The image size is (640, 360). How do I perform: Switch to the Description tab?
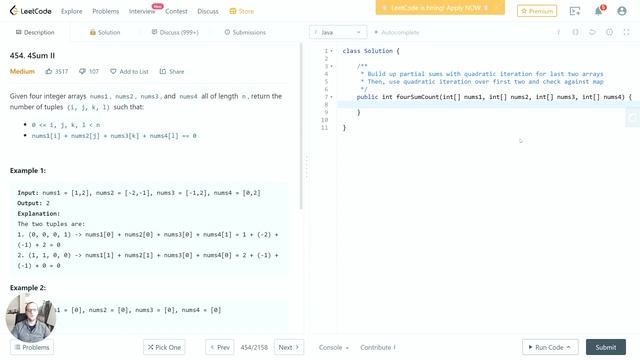coord(35,32)
